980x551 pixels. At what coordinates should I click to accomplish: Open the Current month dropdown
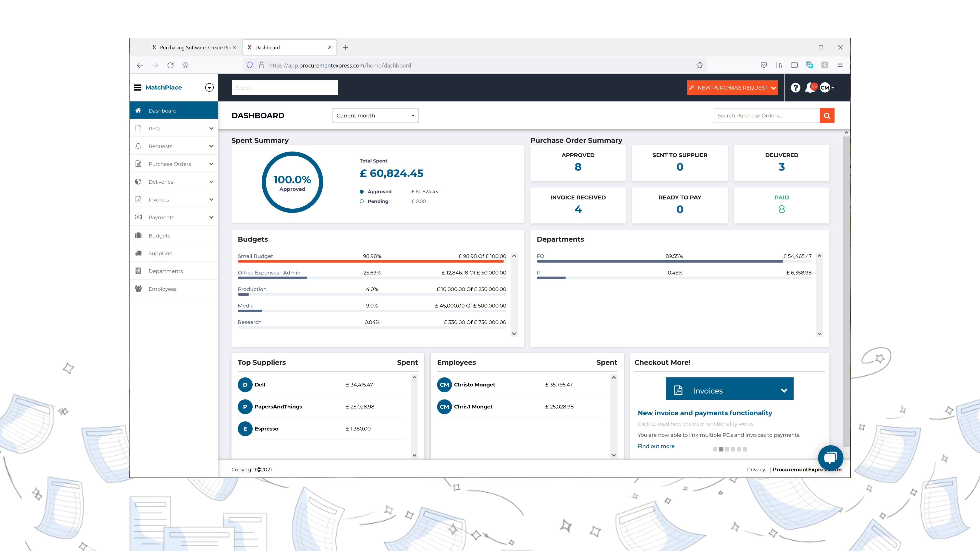[375, 116]
